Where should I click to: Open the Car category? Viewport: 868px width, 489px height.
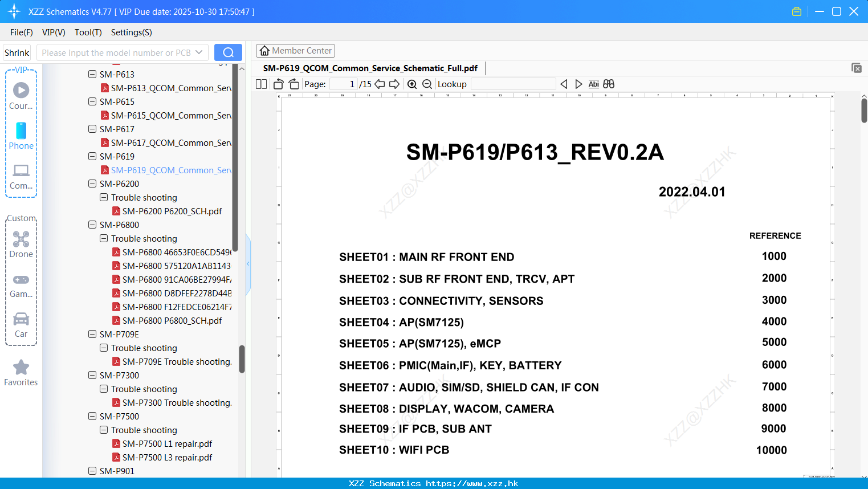tap(21, 325)
